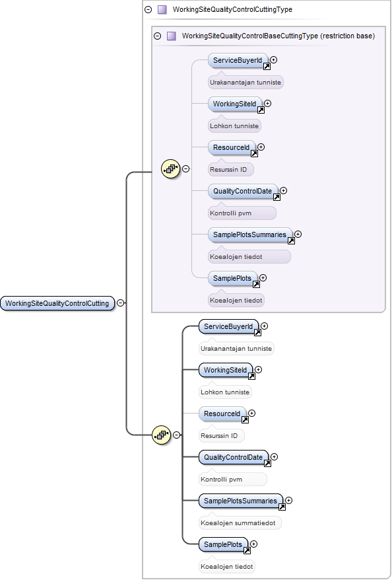Expand ResourceId in the restriction base
The width and height of the screenshot is (392, 580).
click(261, 147)
